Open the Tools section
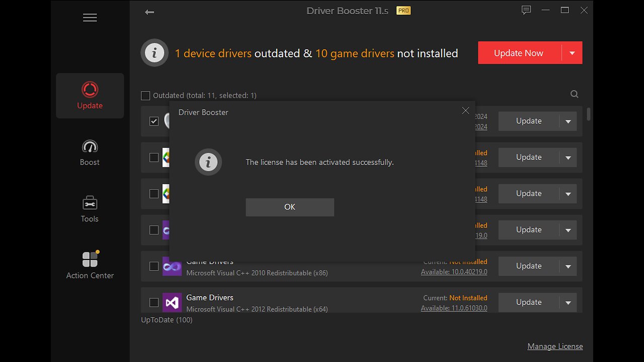This screenshot has height=362, width=644. click(90, 209)
